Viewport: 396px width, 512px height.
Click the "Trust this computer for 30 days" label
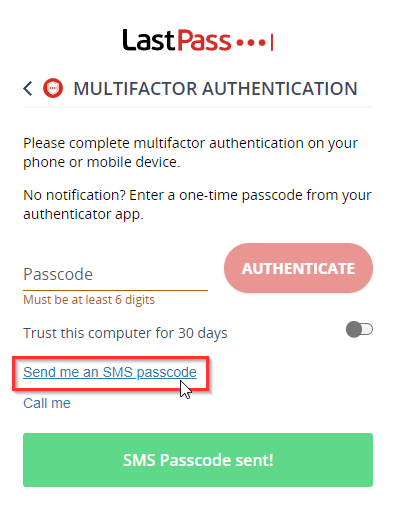tap(125, 333)
